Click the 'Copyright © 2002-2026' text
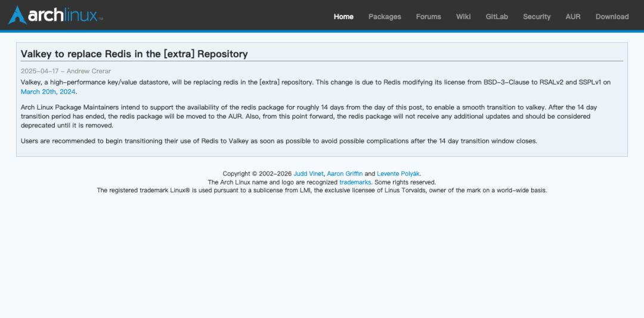 [257, 173]
